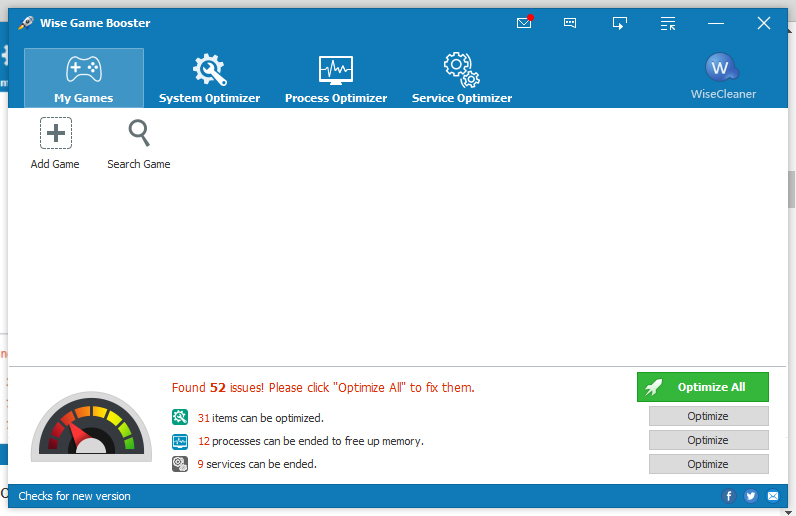
Task: Open the System Optimizer tab
Action: coord(209,78)
